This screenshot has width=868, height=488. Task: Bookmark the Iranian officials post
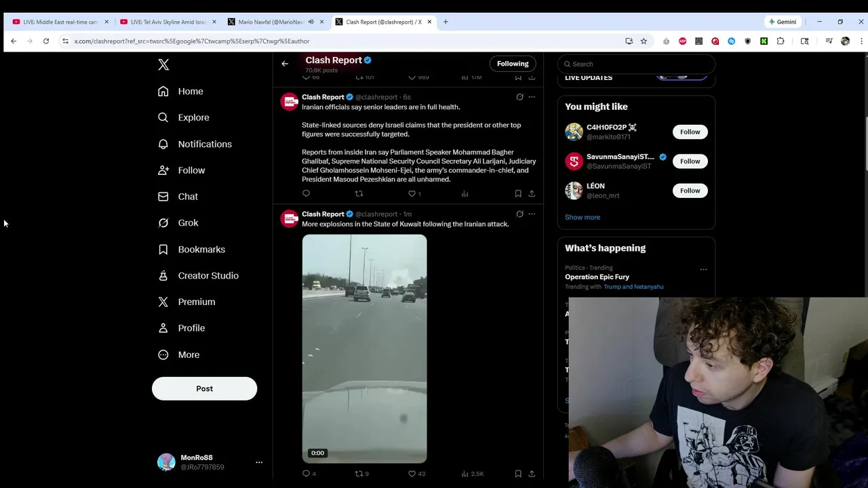pyautogui.click(x=518, y=194)
